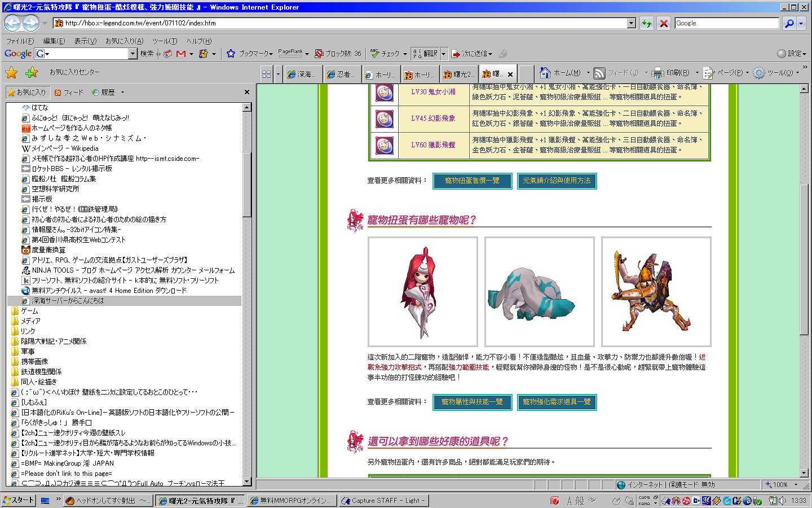Screen dimensions: 812x508
Task: Click the Tools gear icon
Action: click(x=759, y=73)
